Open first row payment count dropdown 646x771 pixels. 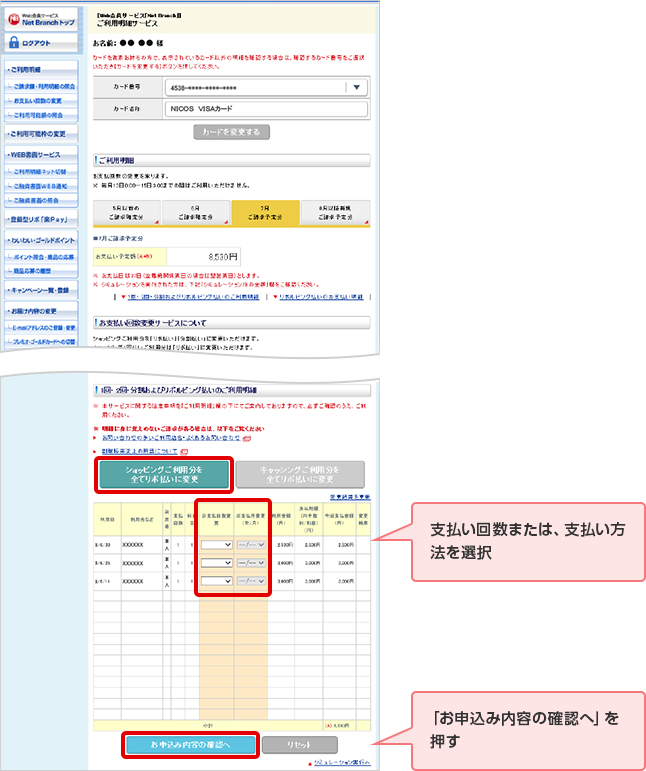[x=215, y=545]
